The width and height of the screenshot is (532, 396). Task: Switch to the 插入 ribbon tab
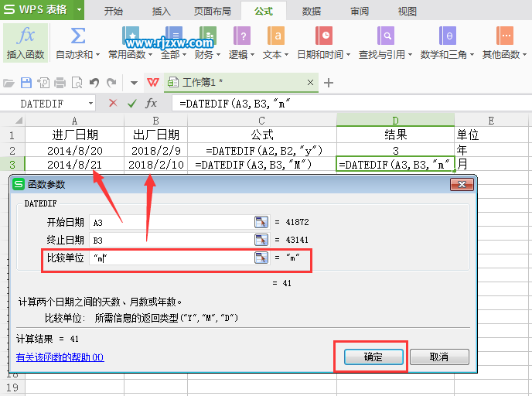click(161, 11)
